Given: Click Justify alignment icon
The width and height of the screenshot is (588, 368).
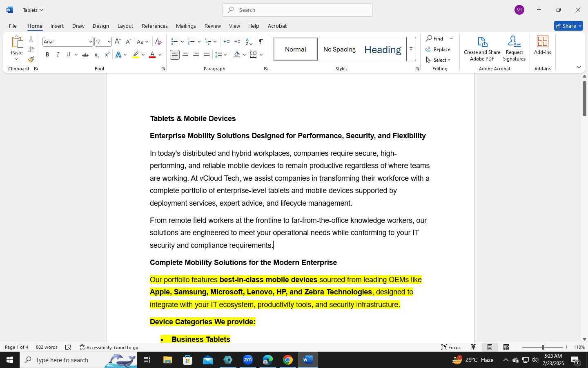Looking at the screenshot, I should tap(207, 55).
